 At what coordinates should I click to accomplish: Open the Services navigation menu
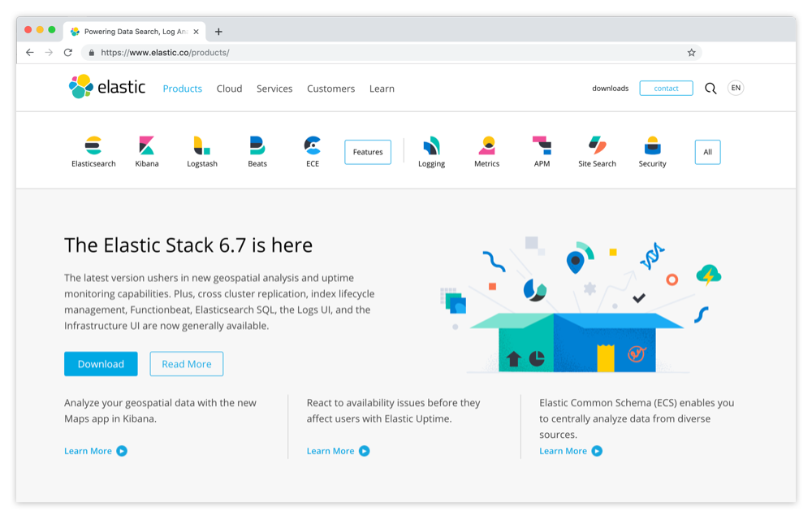click(x=274, y=89)
